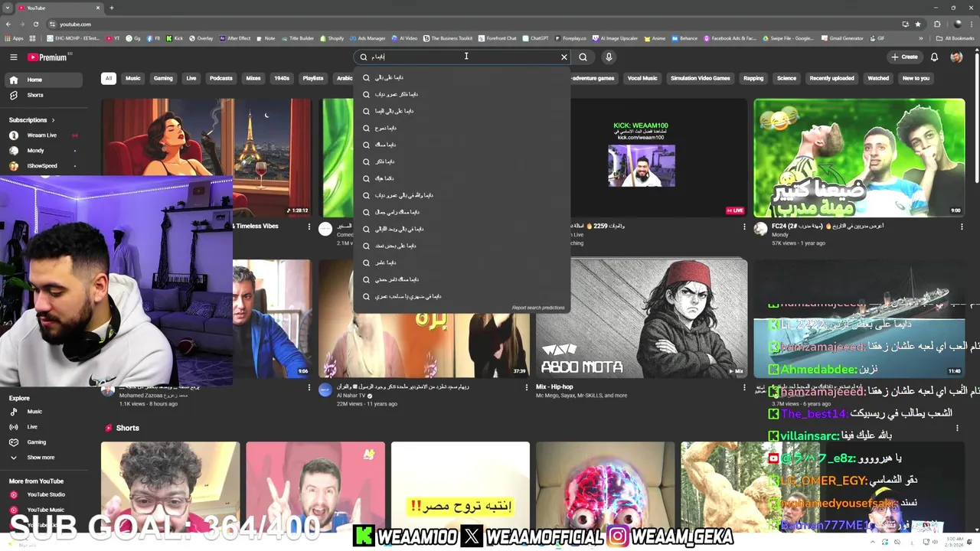Select the 1940s filter chip
The height and width of the screenshot is (551, 980).
(x=282, y=78)
